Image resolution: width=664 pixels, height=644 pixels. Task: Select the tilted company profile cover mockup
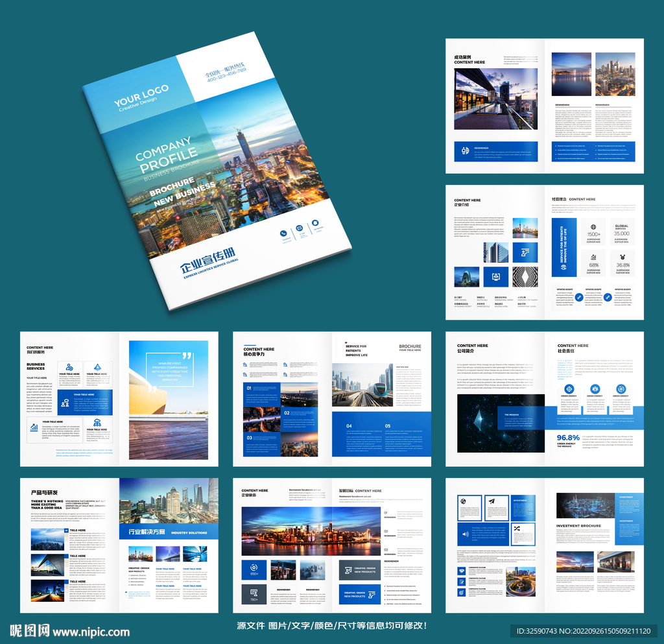(217, 171)
